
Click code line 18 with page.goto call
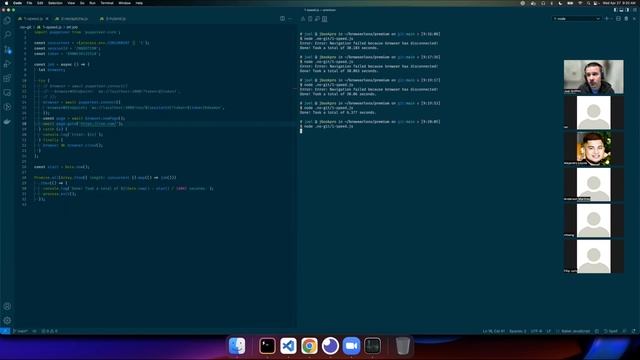click(82, 124)
